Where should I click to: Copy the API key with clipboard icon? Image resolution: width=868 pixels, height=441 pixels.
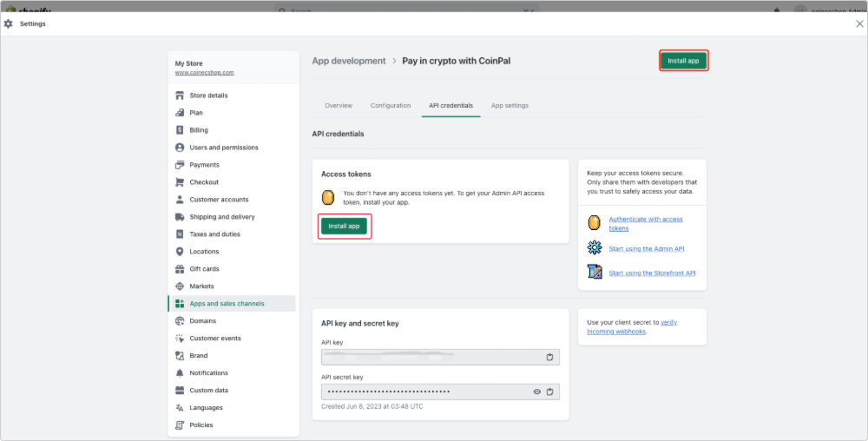[x=549, y=357]
